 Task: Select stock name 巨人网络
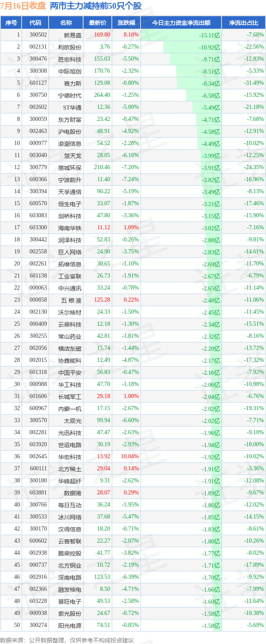pyautogui.click(x=70, y=252)
